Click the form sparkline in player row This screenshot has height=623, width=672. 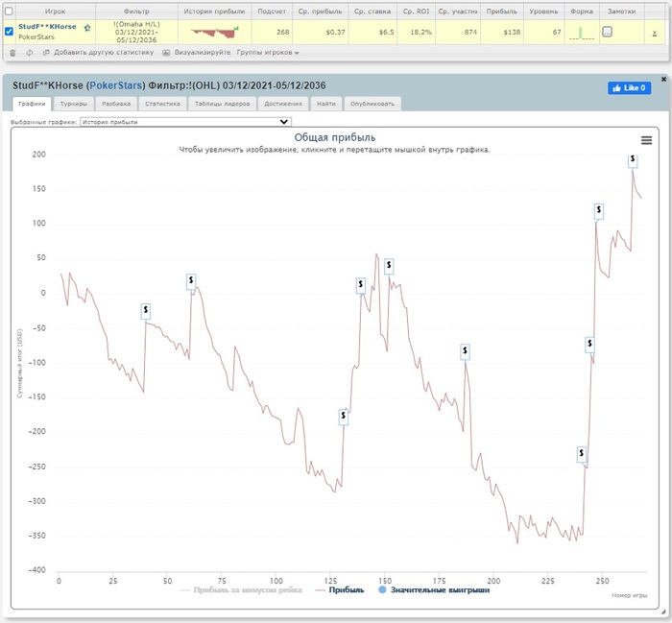point(582,33)
